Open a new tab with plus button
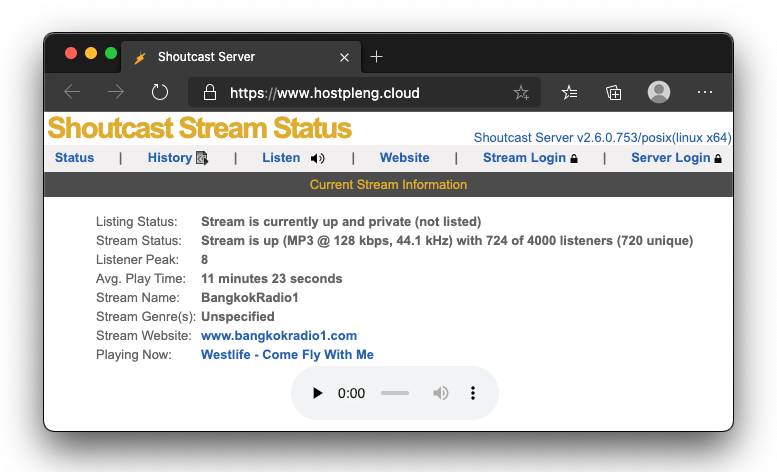The width and height of the screenshot is (777, 472). (377, 57)
